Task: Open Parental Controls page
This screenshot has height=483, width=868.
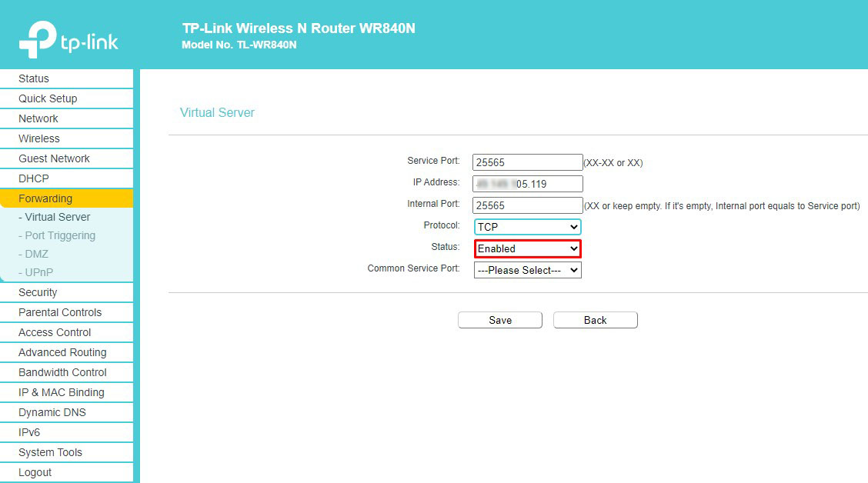Action: [66, 312]
